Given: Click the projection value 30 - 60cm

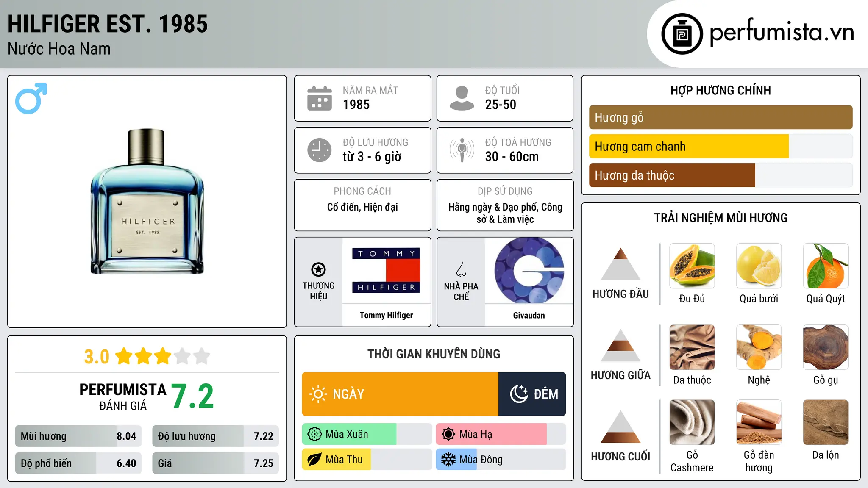Looking at the screenshot, I should pyautogui.click(x=512, y=157).
